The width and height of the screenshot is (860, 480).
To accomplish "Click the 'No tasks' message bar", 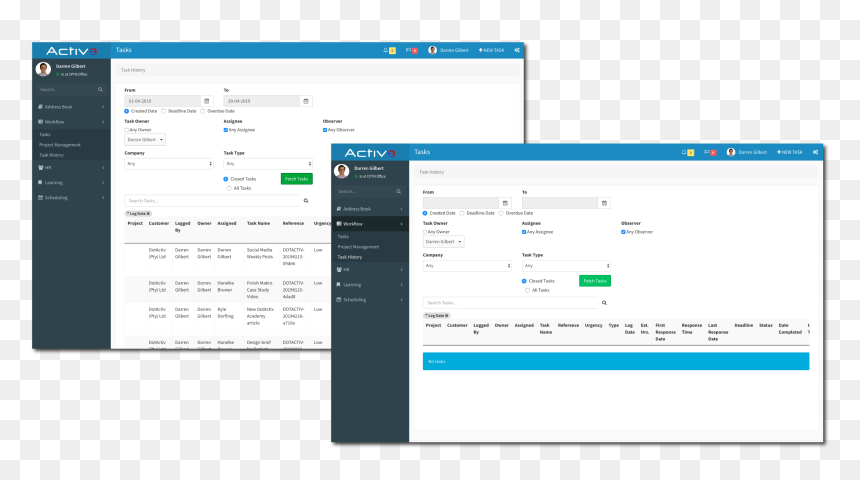I will 616,361.
